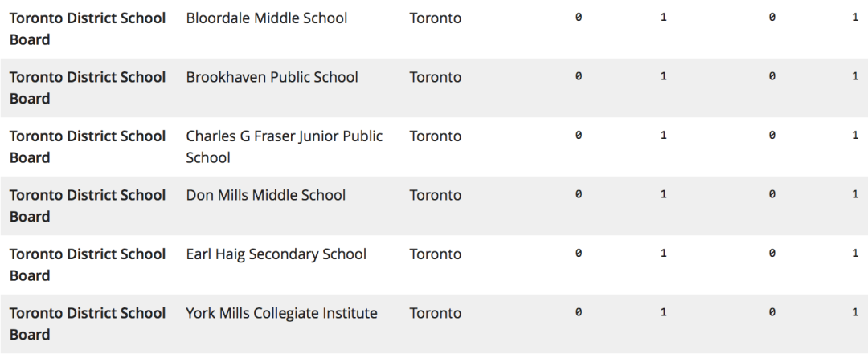Select Brookhaven Public School cell
The height and width of the screenshot is (354, 868).
pyautogui.click(x=272, y=77)
